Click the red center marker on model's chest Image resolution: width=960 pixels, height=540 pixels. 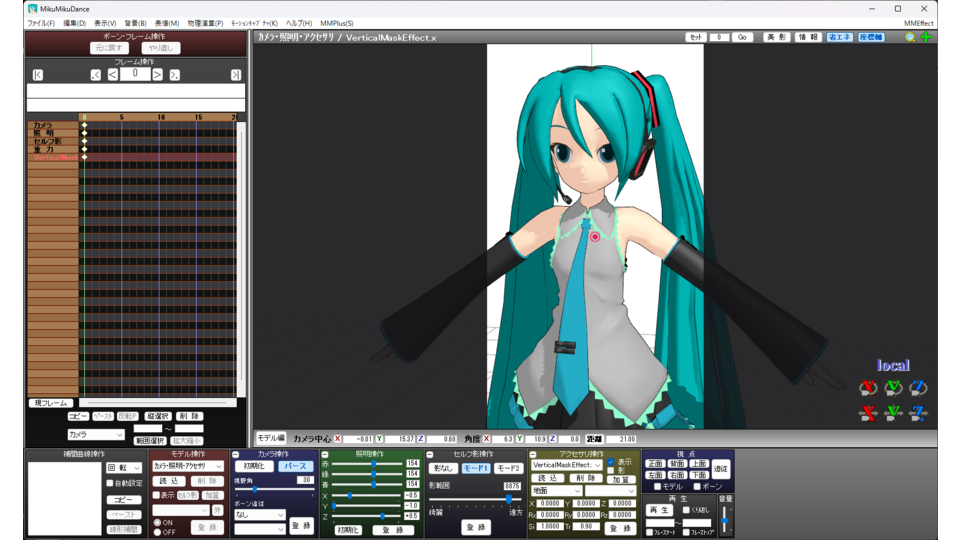[594, 236]
